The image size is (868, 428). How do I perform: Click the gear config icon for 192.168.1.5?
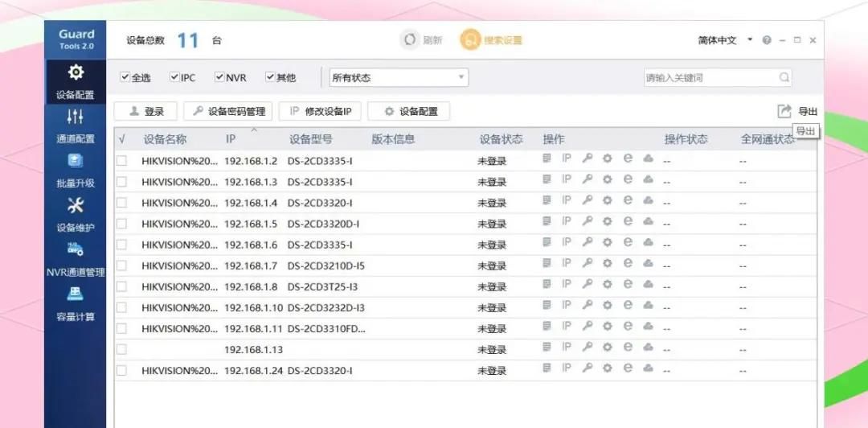pos(608,221)
